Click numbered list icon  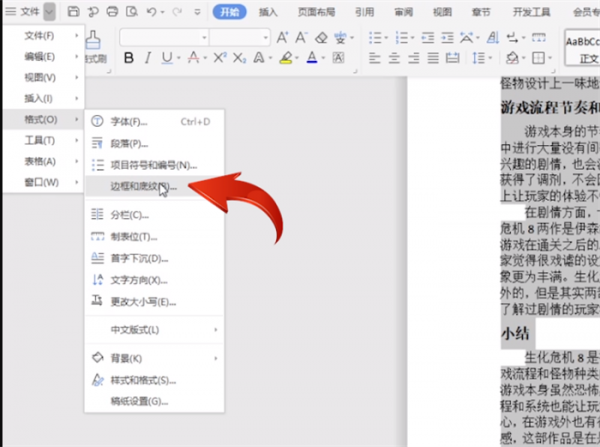pyautogui.click(x=401, y=38)
